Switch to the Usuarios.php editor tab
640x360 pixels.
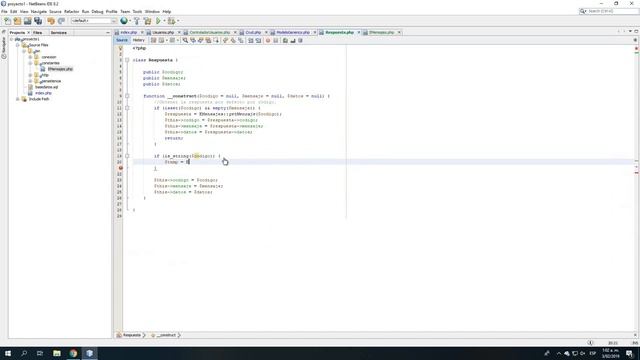(x=163, y=32)
